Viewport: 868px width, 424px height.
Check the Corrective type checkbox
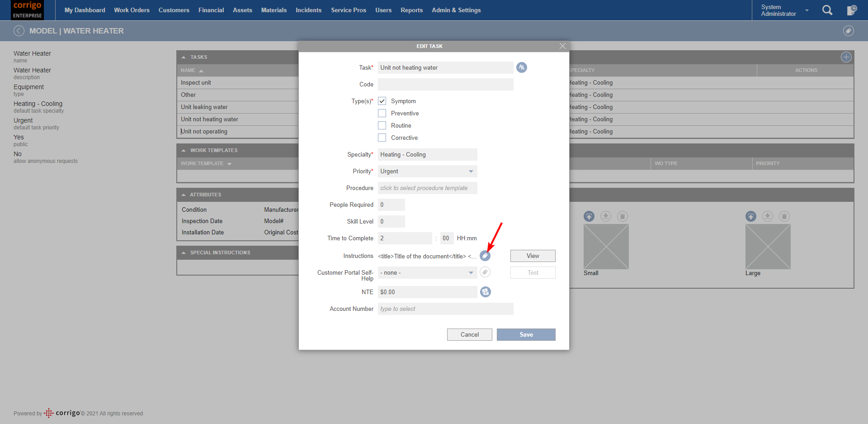pos(382,138)
